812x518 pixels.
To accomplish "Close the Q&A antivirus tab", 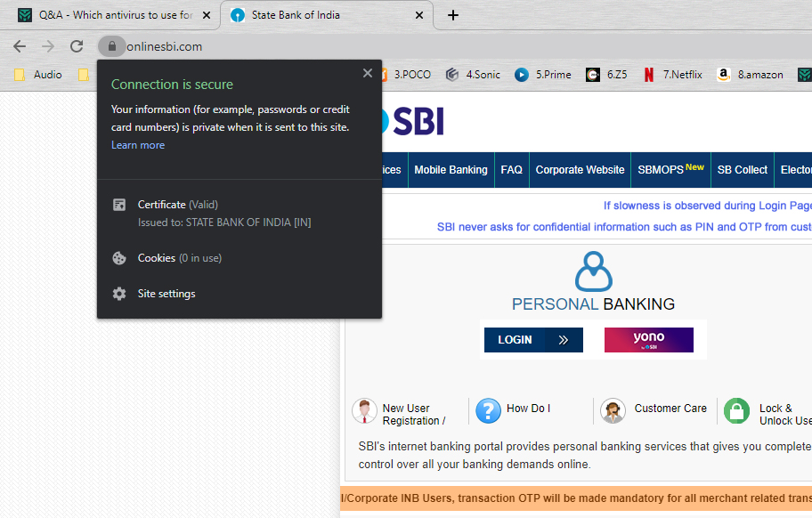I will tap(206, 15).
